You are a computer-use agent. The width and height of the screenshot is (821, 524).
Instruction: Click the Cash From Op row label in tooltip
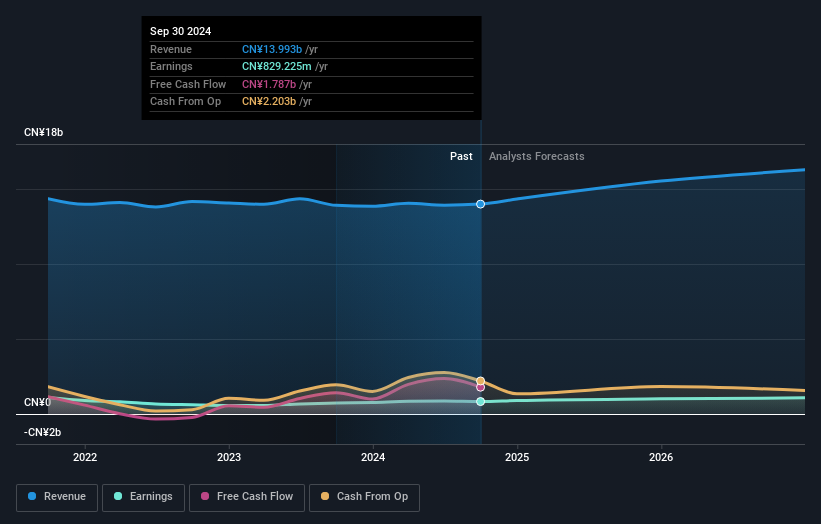(x=185, y=102)
